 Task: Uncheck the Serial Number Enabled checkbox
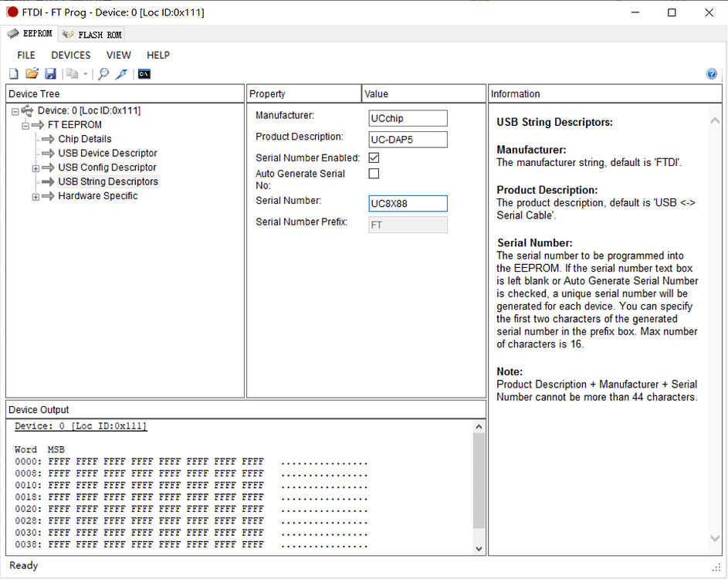click(374, 157)
